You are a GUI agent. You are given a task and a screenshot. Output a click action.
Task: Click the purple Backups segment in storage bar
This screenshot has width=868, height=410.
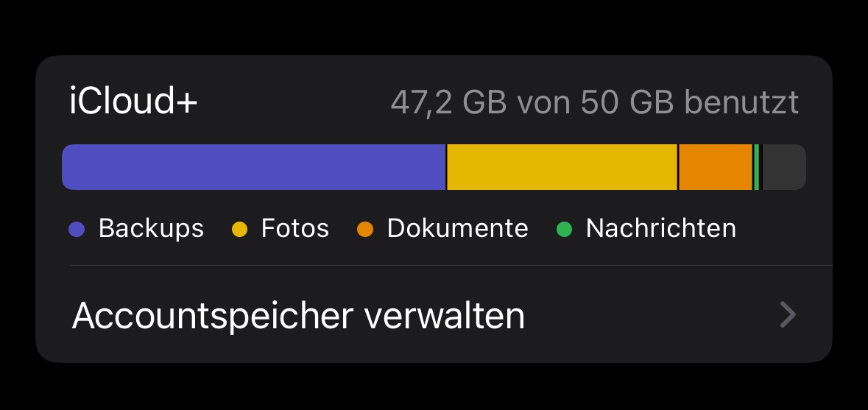point(253,167)
